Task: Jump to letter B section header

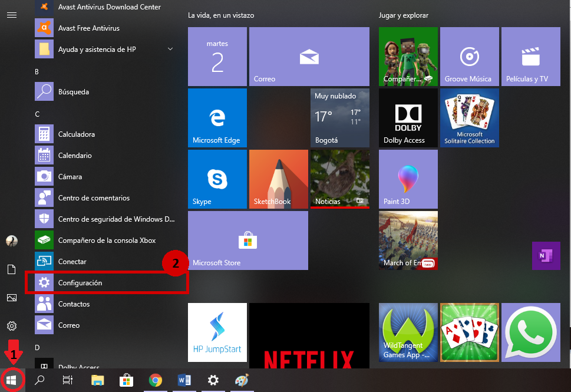Action: [x=37, y=72]
